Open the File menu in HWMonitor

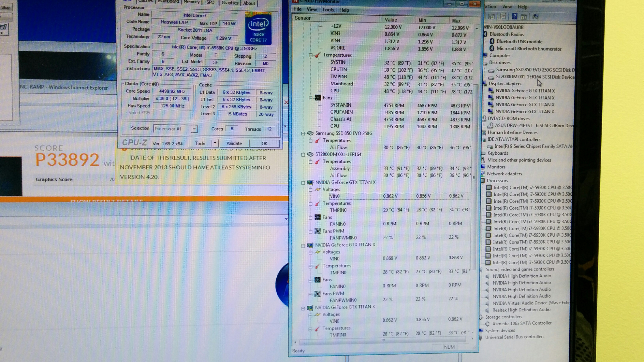[x=298, y=9]
